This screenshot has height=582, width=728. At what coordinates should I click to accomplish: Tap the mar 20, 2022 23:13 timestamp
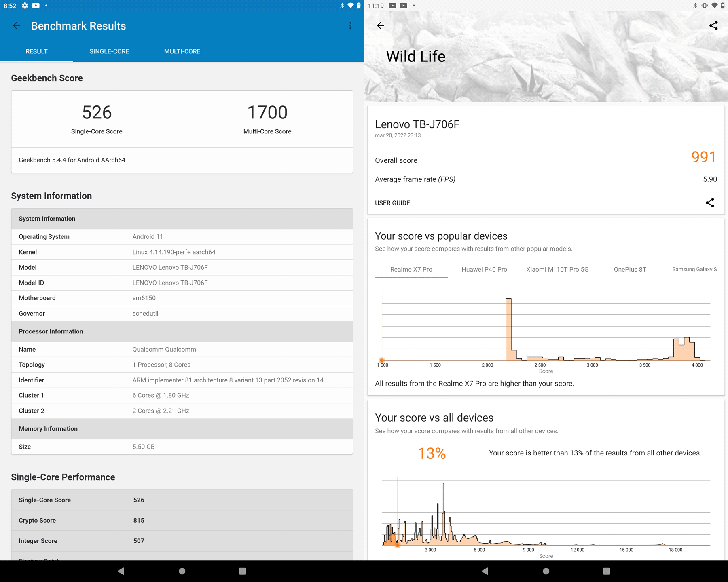(x=398, y=135)
